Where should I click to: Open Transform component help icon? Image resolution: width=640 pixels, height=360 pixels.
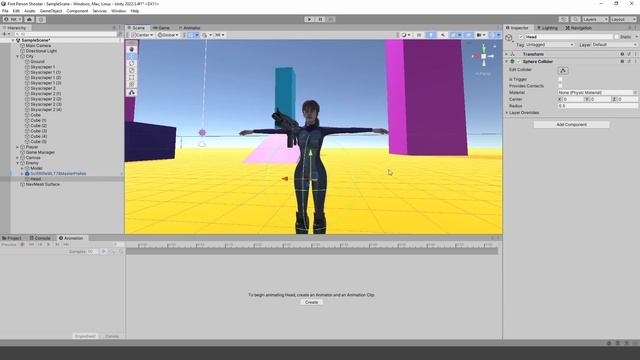(x=622, y=54)
